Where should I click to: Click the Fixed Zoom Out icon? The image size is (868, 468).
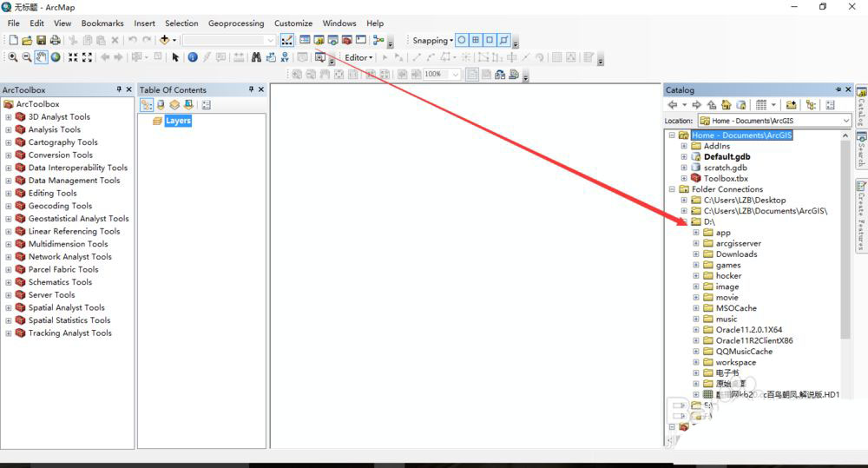click(x=87, y=57)
